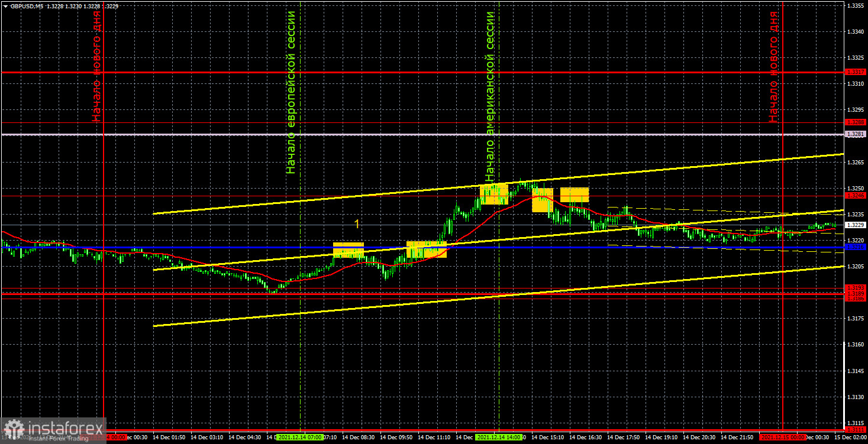Click the 1.3175 price scale value
The width and height of the screenshot is (868, 444).
pyautogui.click(x=855, y=319)
